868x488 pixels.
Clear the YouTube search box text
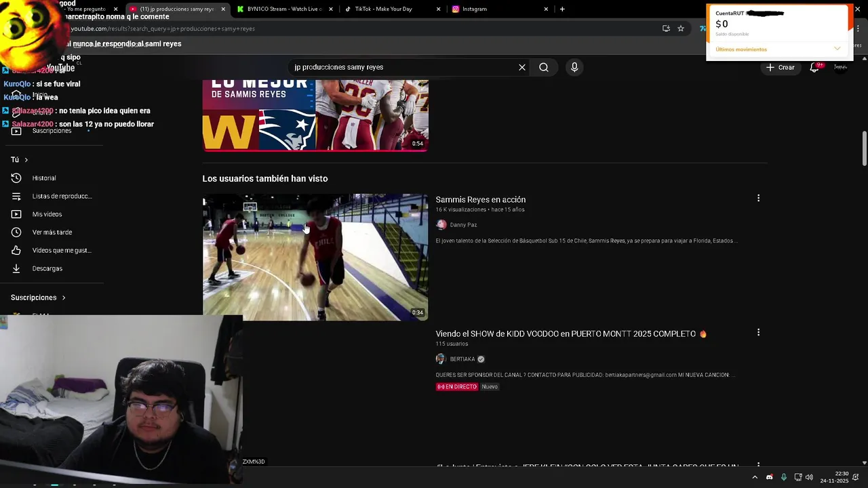[522, 67]
